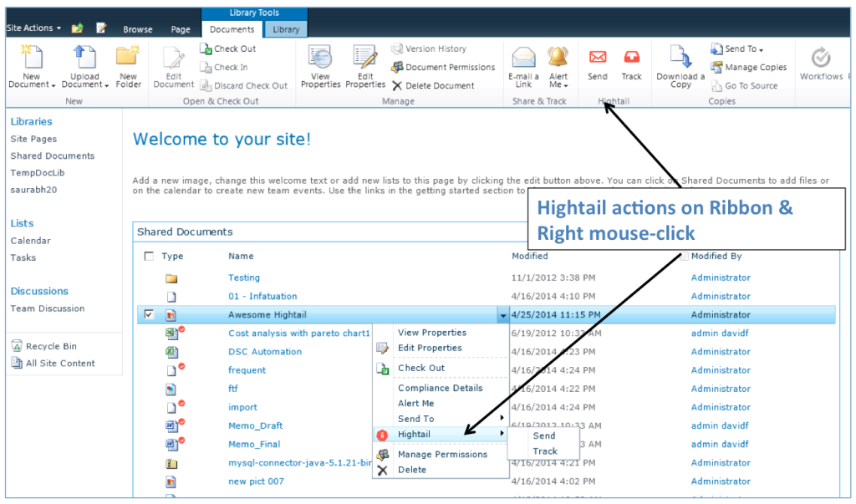This screenshot has width=856, height=504.
Task: Expand the New Document dropdown arrow
Action: tap(53, 86)
